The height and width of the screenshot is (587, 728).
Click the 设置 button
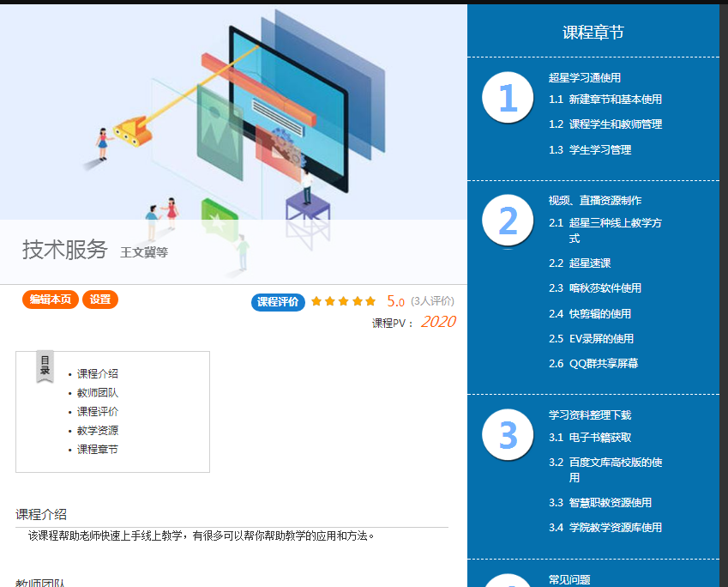coord(100,300)
